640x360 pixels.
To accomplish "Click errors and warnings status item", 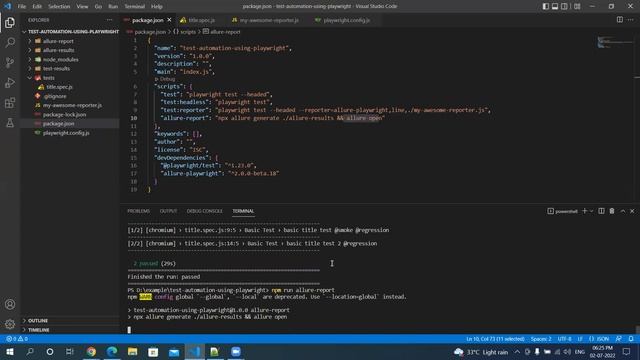I will 17,339.
